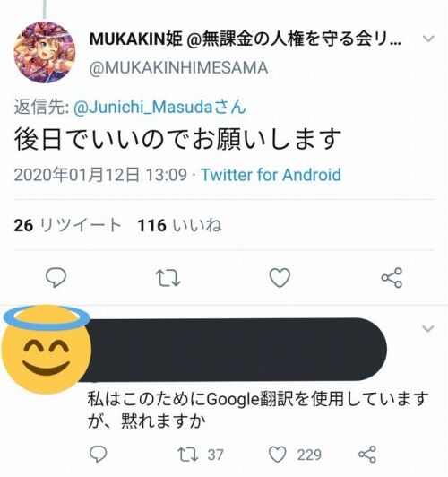The height and width of the screenshot is (477, 448).
Task: Like the reply showing 229 likes
Action: (x=295, y=455)
